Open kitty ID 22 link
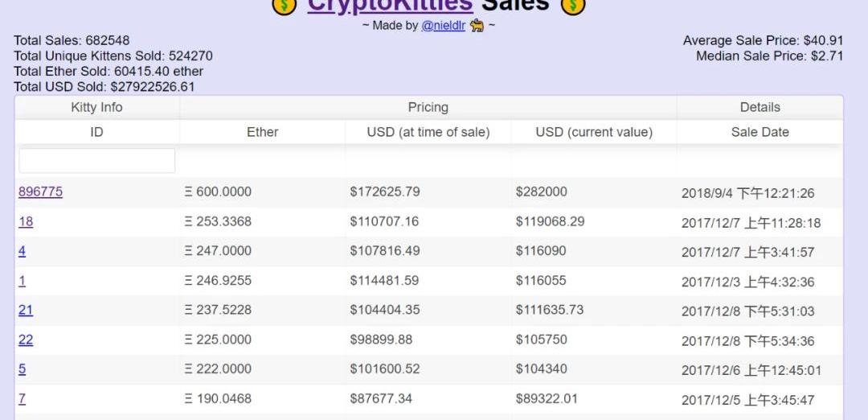 pos(26,340)
